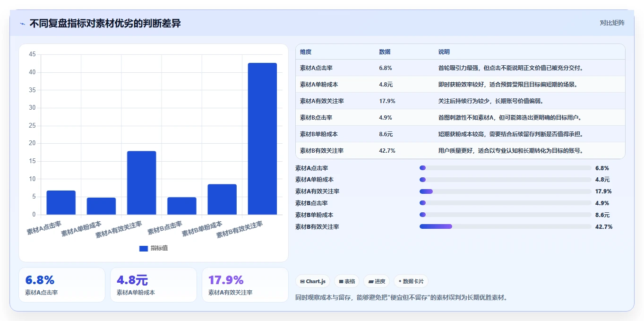Click the 8.6元 progress list value
Image resolution: width=644 pixels, height=321 pixels.
point(602,215)
